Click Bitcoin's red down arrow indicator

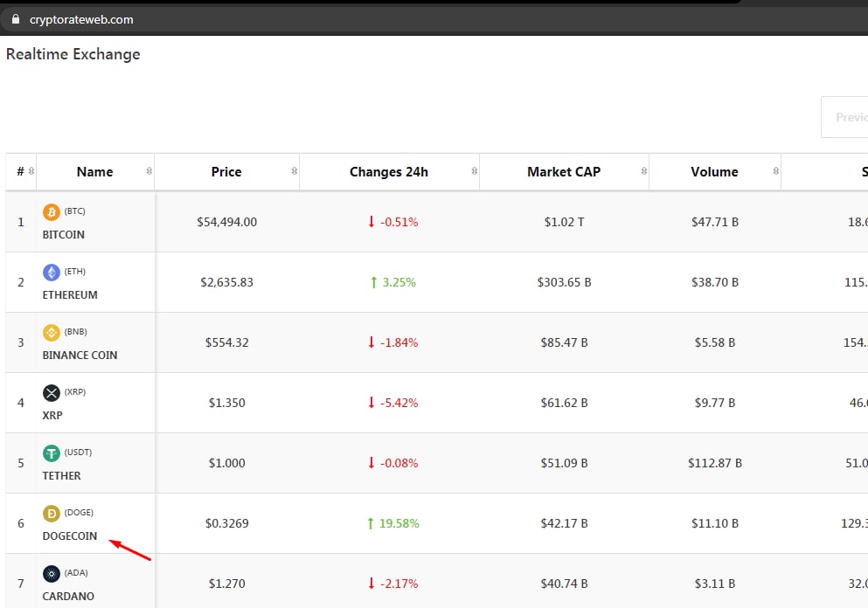click(x=372, y=222)
